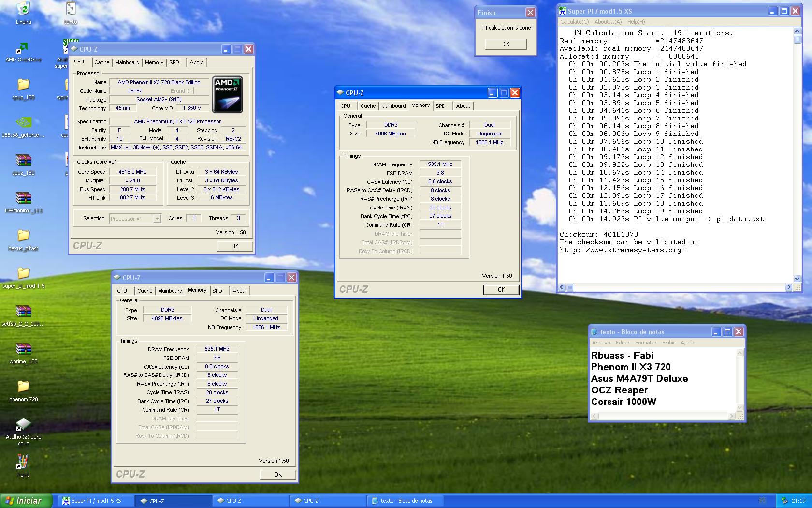812x508 pixels.
Task: Click OK in the CPU-Z CPU window
Action: coord(235,246)
